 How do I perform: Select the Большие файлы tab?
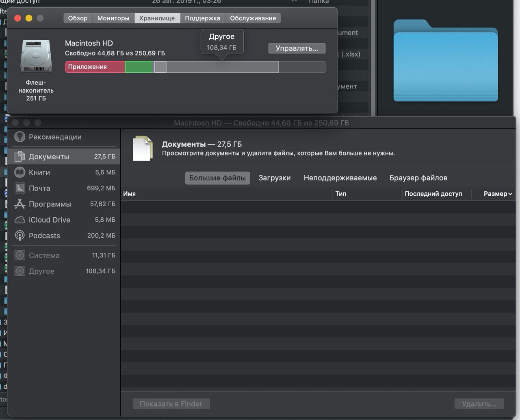click(x=217, y=178)
